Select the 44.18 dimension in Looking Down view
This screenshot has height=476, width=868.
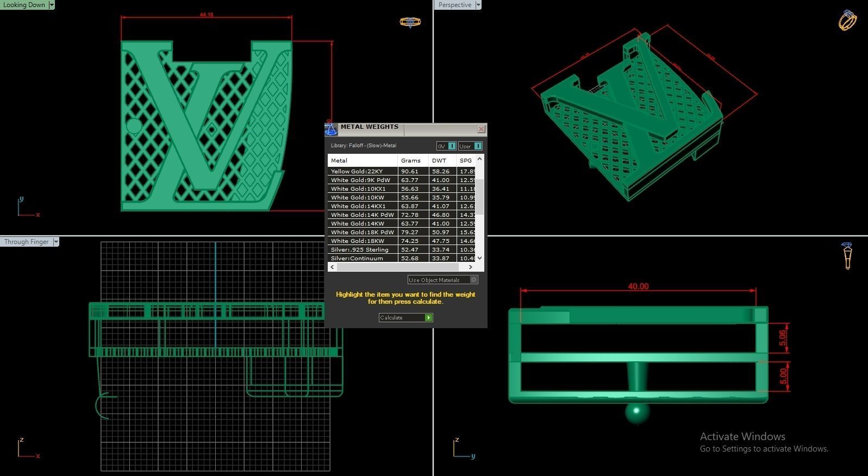tap(207, 15)
